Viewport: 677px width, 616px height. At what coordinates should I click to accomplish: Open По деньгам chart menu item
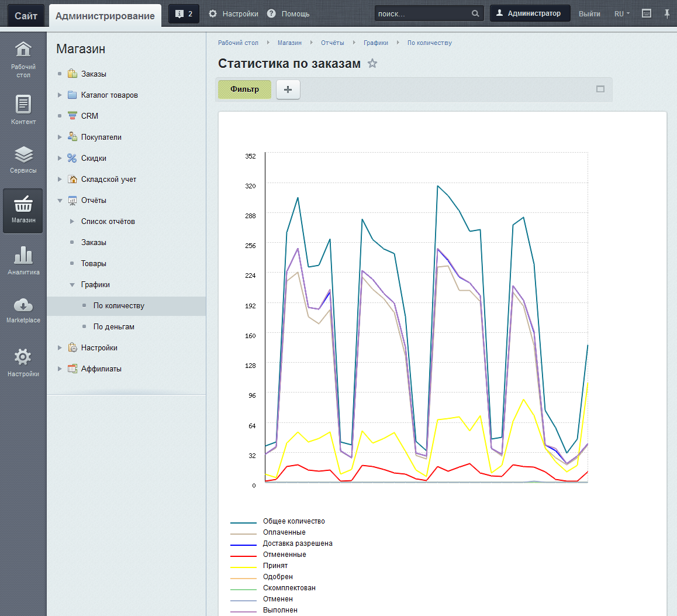pyautogui.click(x=113, y=326)
